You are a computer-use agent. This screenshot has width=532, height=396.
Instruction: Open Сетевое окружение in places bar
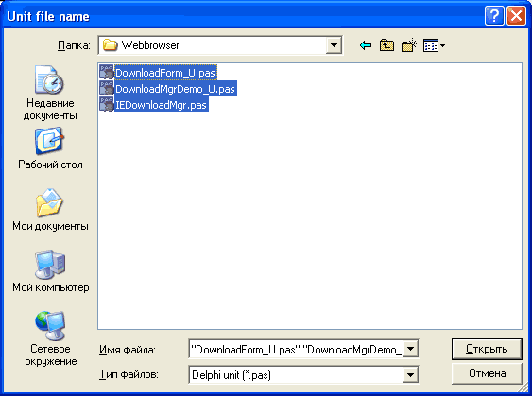coord(50,338)
